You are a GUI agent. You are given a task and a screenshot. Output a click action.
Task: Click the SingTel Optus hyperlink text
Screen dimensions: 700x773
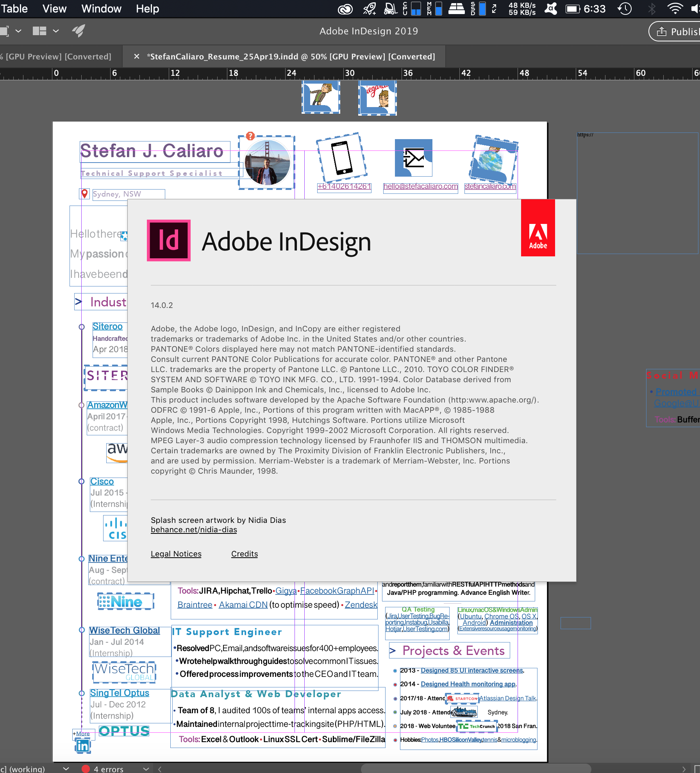120,693
